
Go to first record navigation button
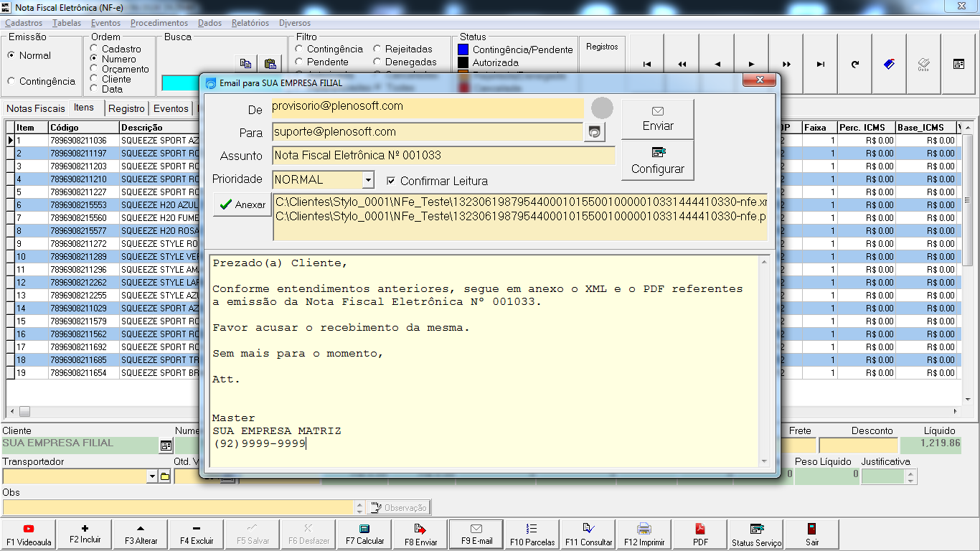tap(647, 65)
